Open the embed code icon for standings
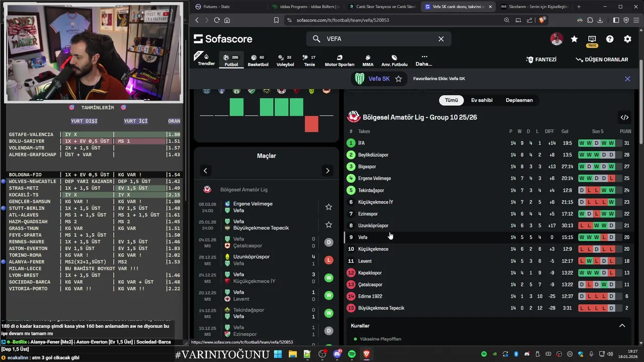The width and height of the screenshot is (644, 362). 624,117
